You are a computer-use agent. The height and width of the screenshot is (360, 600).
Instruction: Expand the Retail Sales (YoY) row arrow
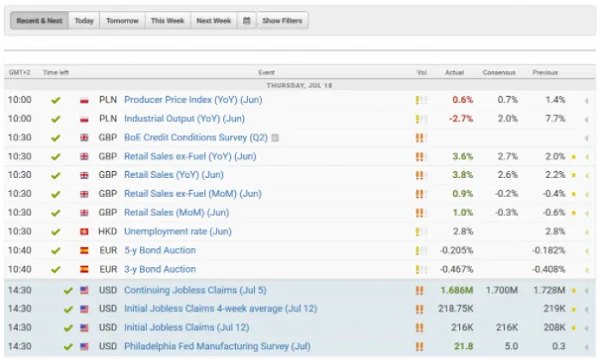(586, 176)
